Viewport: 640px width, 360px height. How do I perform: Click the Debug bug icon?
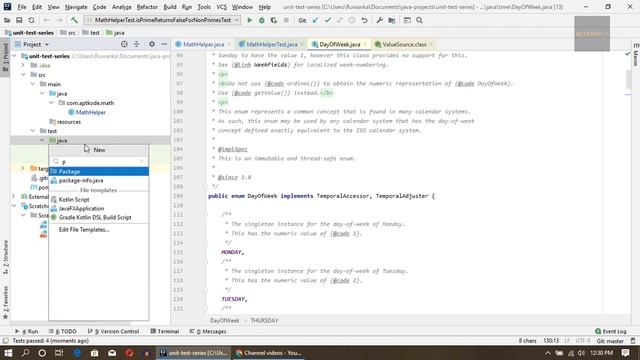click(x=262, y=20)
